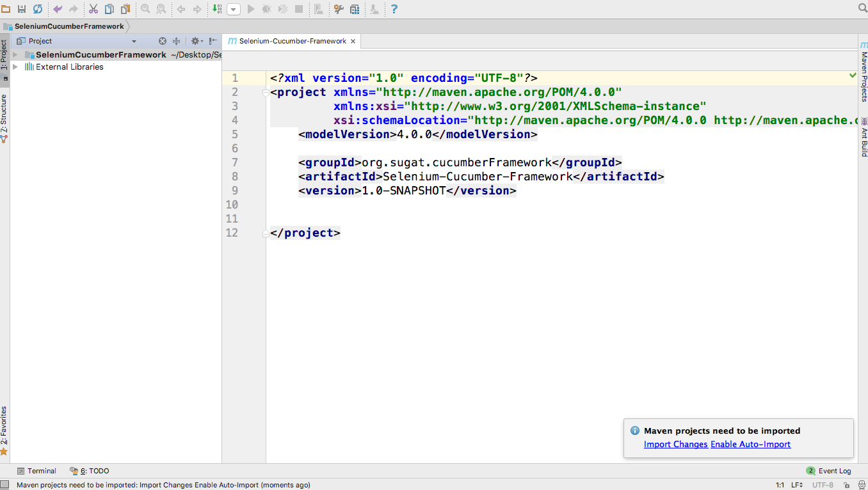Expand the External Libraries node
868x490 pixels.
pyautogui.click(x=15, y=67)
